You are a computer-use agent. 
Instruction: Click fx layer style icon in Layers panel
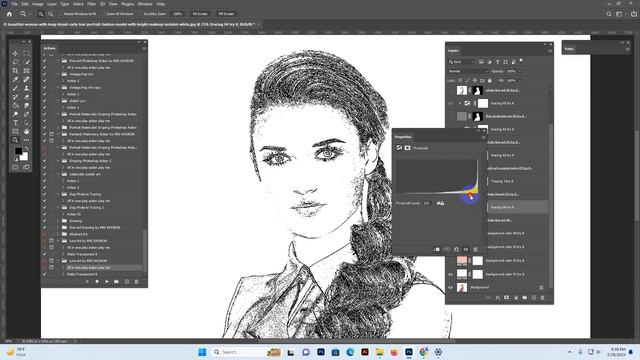[498, 298]
